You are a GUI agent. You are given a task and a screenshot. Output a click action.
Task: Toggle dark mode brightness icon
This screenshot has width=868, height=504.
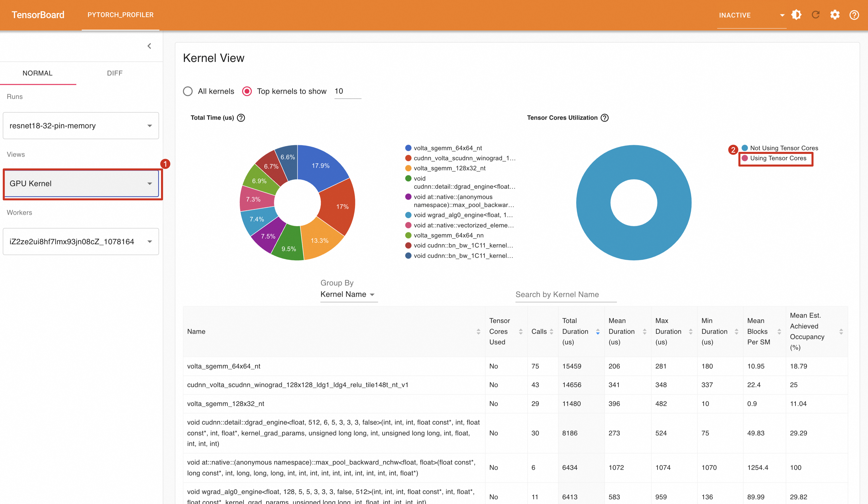click(796, 15)
